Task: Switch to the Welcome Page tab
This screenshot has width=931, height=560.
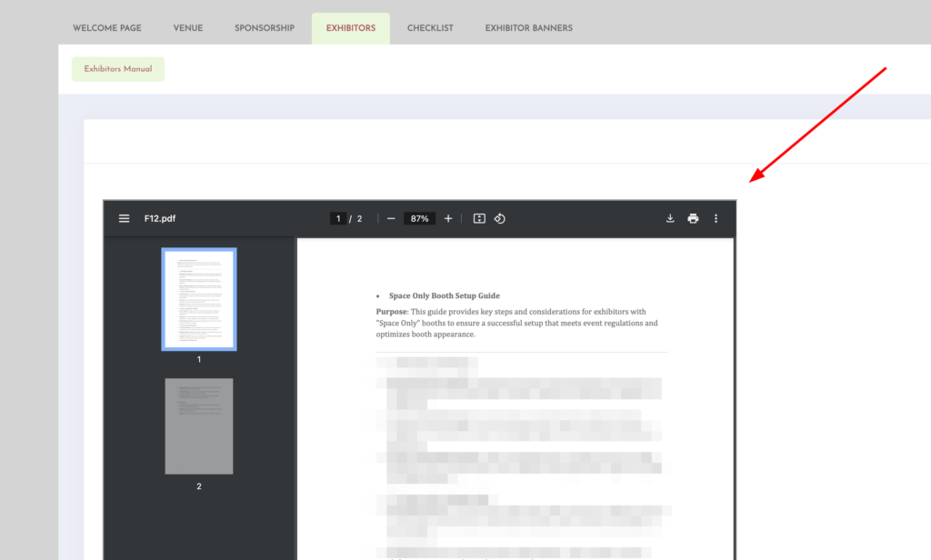Action: [107, 28]
